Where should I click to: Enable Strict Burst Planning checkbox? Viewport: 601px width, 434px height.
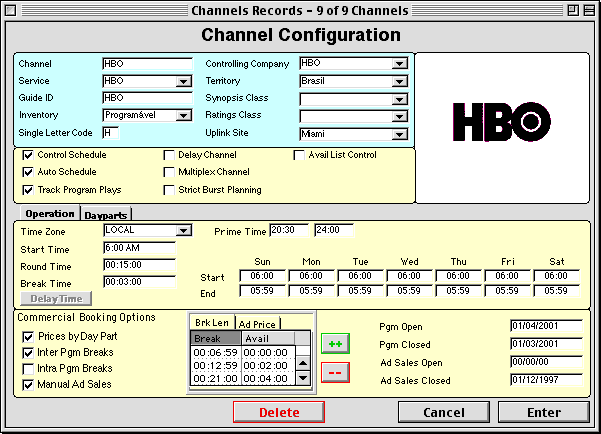tap(169, 190)
